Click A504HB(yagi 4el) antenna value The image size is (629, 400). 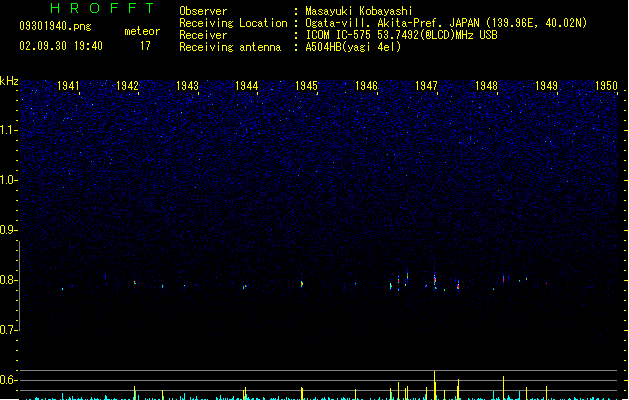pos(353,47)
